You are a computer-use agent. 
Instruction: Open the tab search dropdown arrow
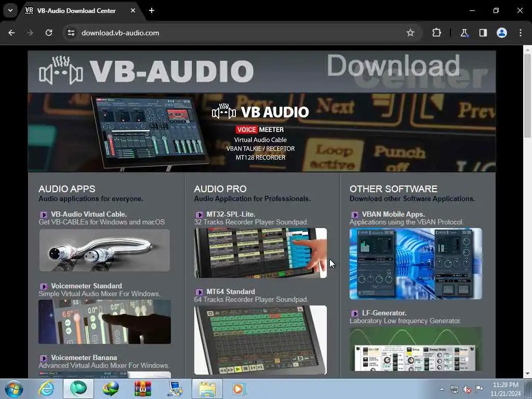point(10,10)
